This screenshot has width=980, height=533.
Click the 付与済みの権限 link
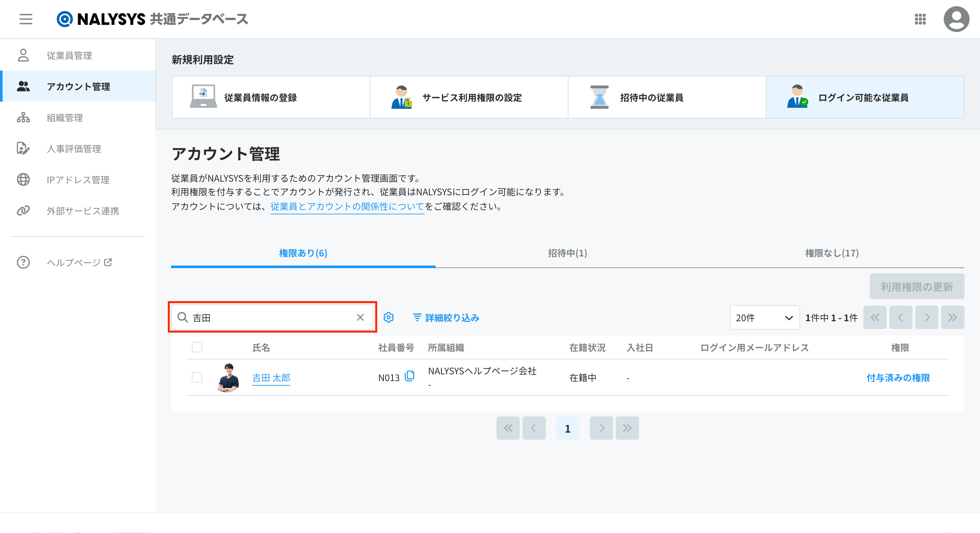[x=898, y=378]
